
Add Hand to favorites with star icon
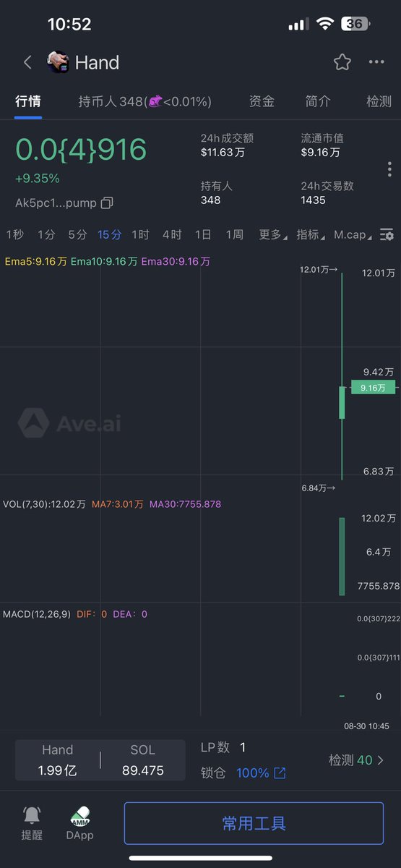pos(342,62)
